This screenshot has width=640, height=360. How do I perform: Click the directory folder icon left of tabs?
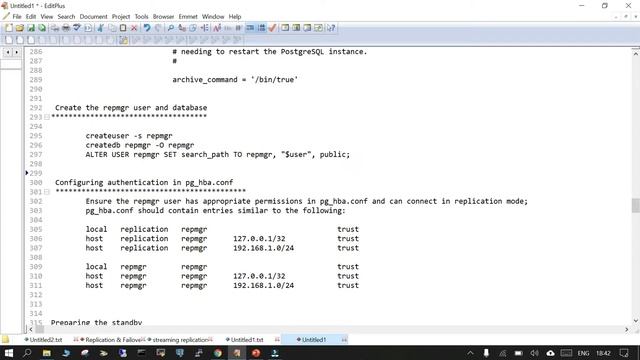click(5, 340)
